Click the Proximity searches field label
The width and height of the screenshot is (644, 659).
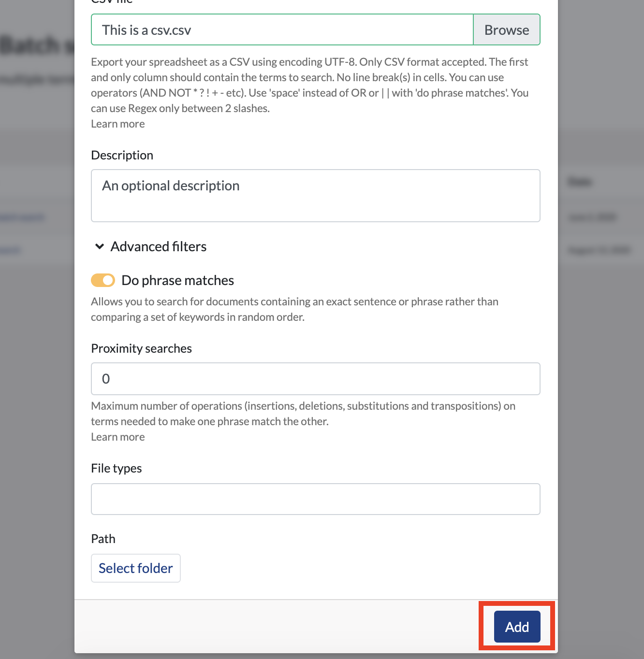[142, 348]
